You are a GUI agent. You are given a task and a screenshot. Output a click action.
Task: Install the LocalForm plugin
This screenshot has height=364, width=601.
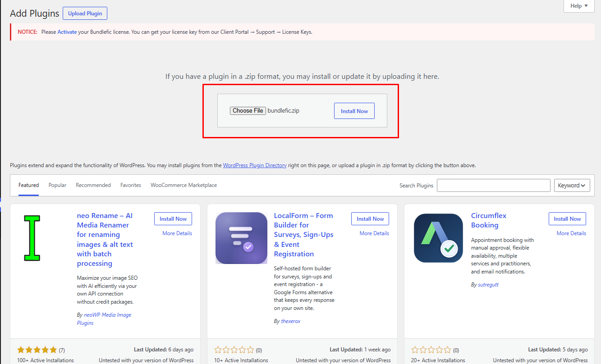370,219
